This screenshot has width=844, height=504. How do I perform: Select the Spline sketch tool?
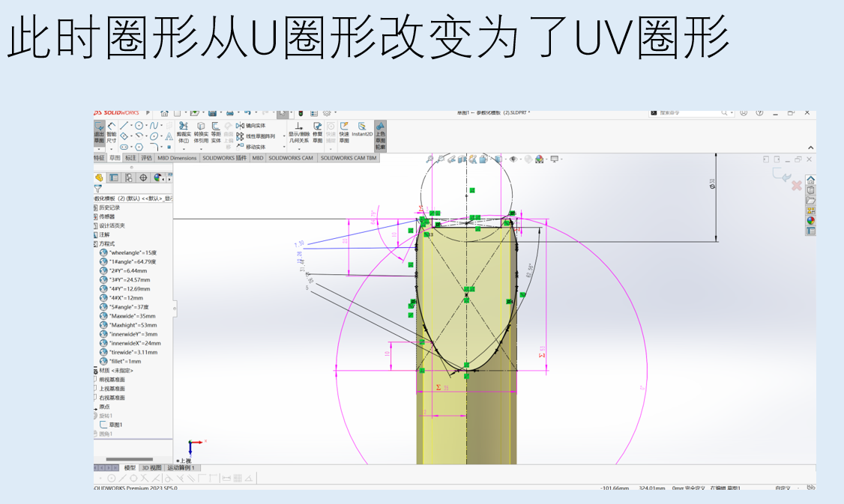154,125
